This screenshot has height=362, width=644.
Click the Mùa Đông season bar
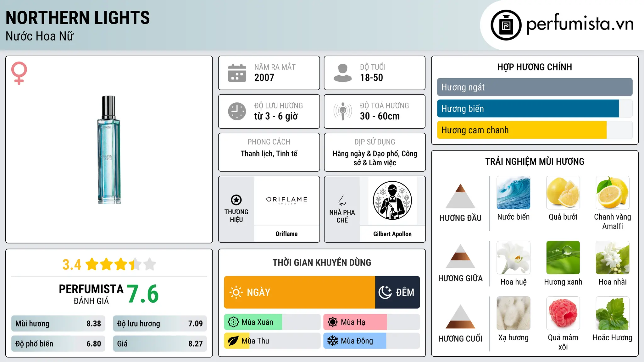click(x=371, y=341)
